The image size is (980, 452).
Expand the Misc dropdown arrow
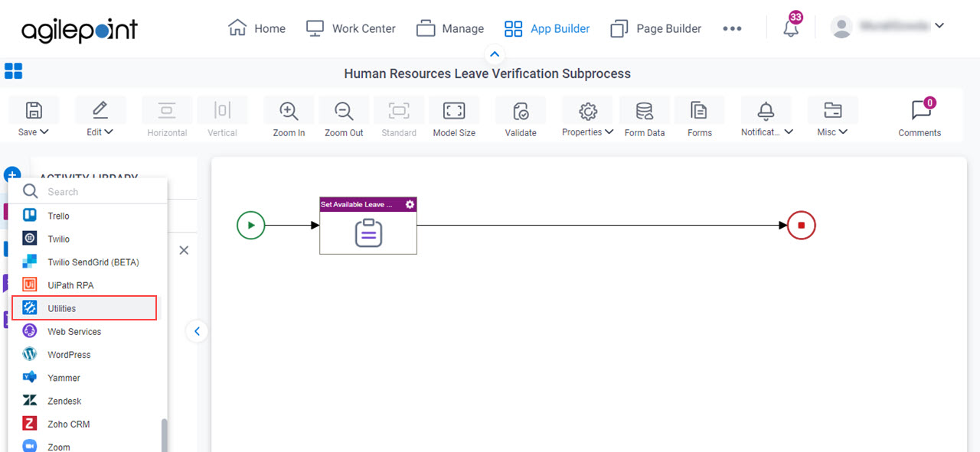pyautogui.click(x=843, y=132)
